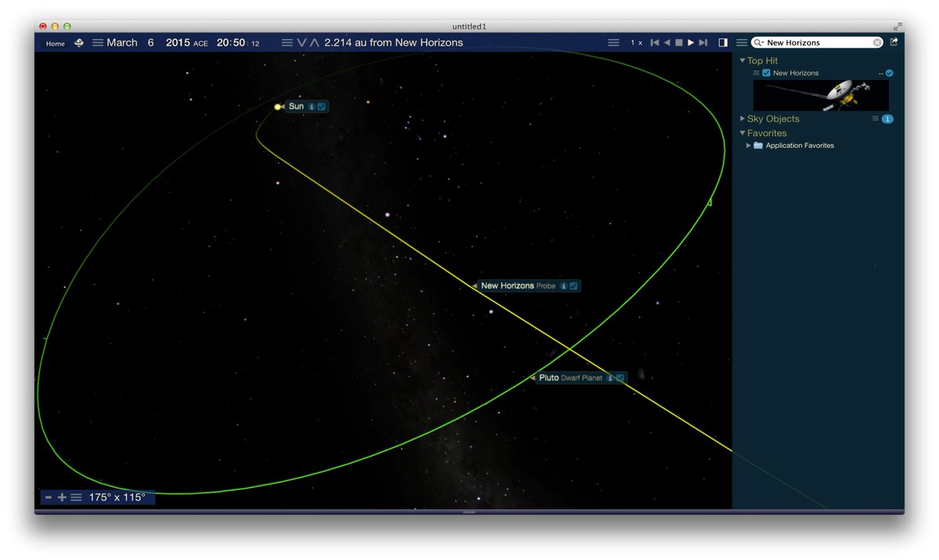This screenshot has height=560, width=939.
Task: Click the Sky Objects count badge 1
Action: 887,119
